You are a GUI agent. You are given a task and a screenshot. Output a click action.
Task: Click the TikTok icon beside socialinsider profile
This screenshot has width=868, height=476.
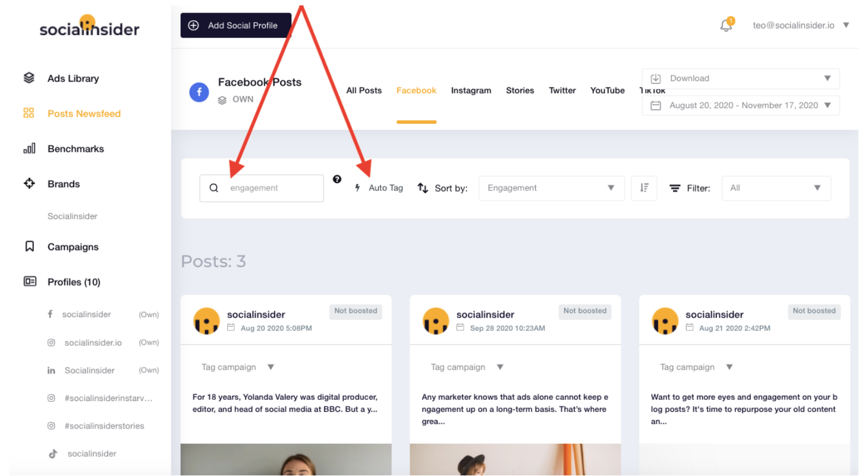click(52, 453)
